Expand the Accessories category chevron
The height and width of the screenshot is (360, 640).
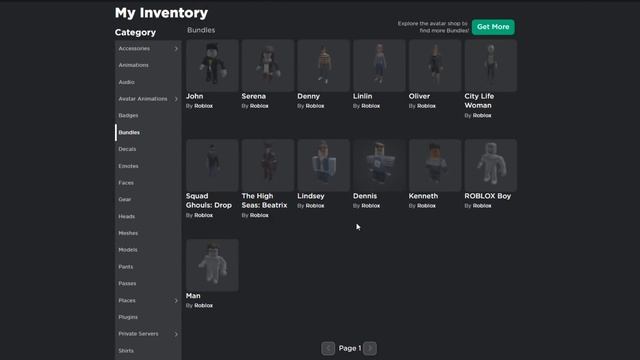pyautogui.click(x=176, y=49)
